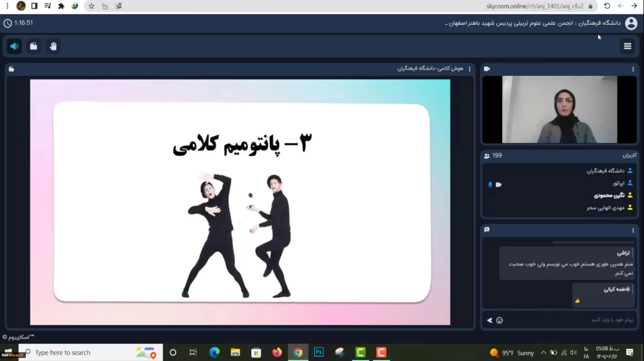Screen dimensions: 644x361
Task: Reload the page with browser refresh icon
Action: [x=607, y=6]
